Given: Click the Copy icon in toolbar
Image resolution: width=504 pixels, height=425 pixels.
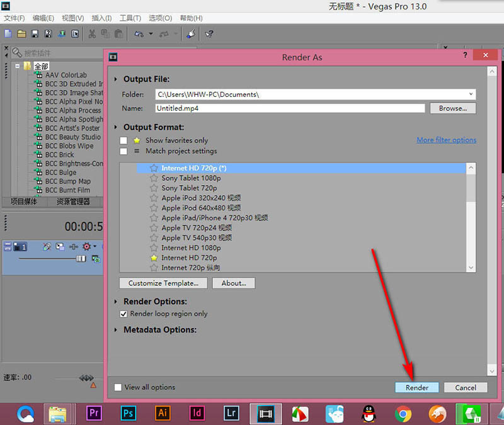Looking at the screenshot, I should (105, 34).
